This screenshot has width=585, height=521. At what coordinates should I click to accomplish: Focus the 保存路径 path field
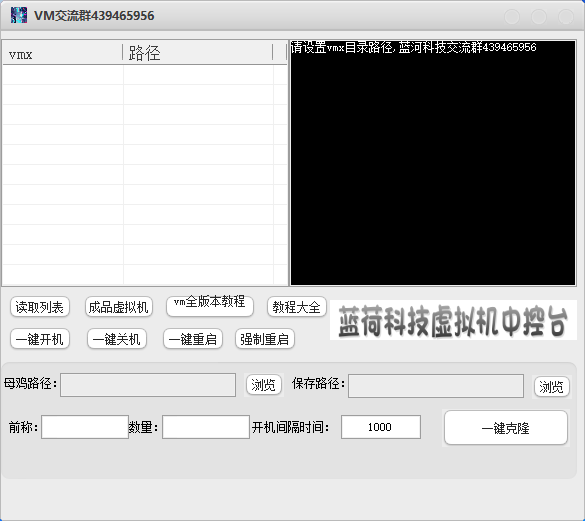coord(436,386)
